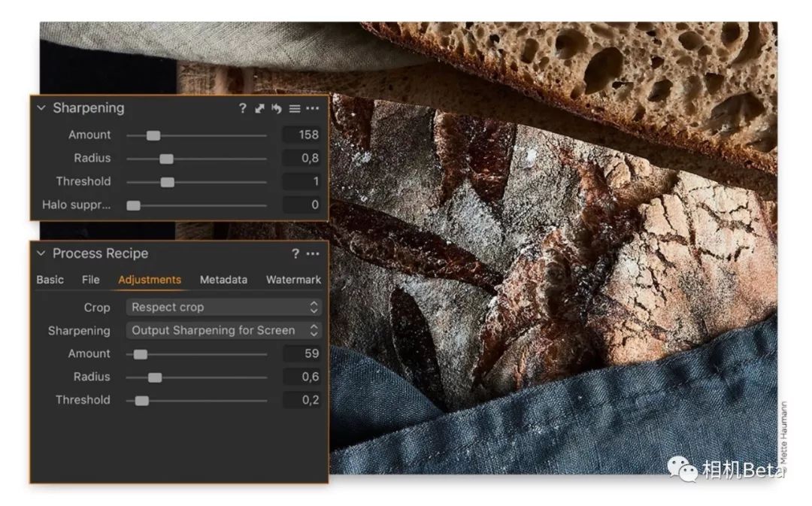Click the Sharpening label beside output dropdown
The image size is (812, 506).
coord(79,331)
